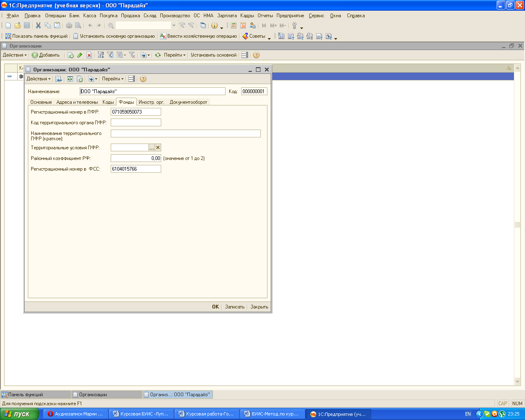This screenshot has height=420, width=525.
Task: Open the enter-on-basis dropdown in organization form
Action: [93, 79]
